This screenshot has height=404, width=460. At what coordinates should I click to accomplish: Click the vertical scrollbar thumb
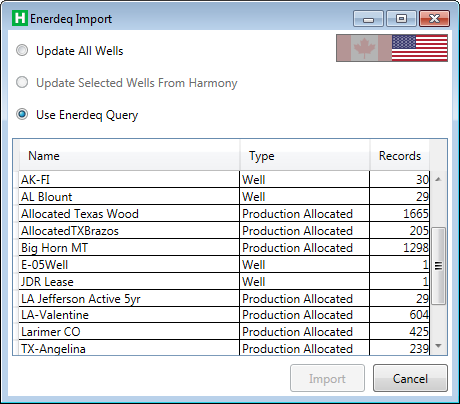pos(439,266)
